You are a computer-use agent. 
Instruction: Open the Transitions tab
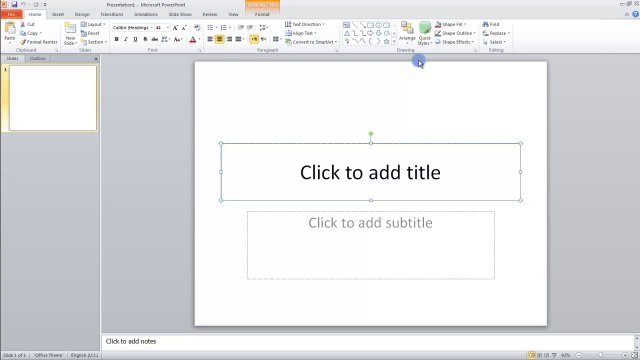(x=112, y=14)
